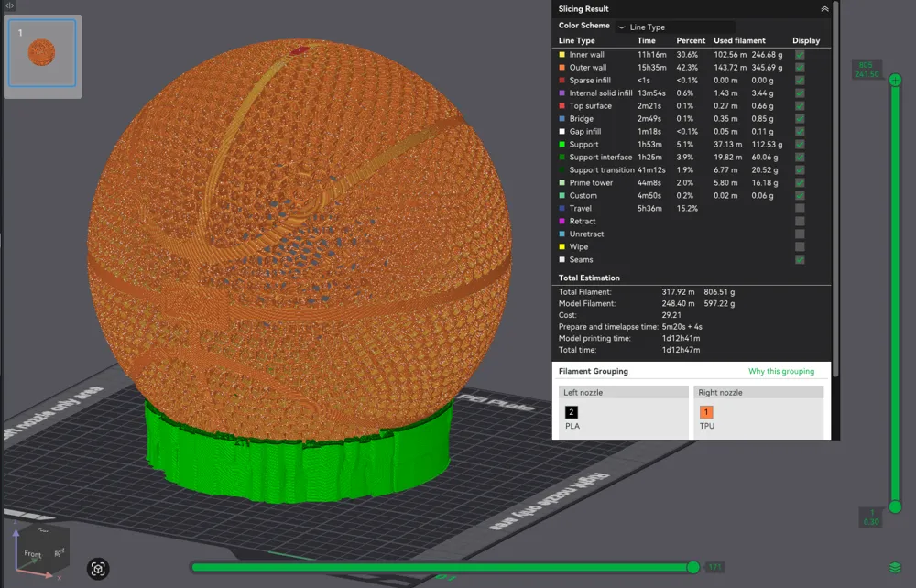Viewport: 916px width, 588px height.
Task: Open the Why this grouping link
Action: tap(780, 371)
